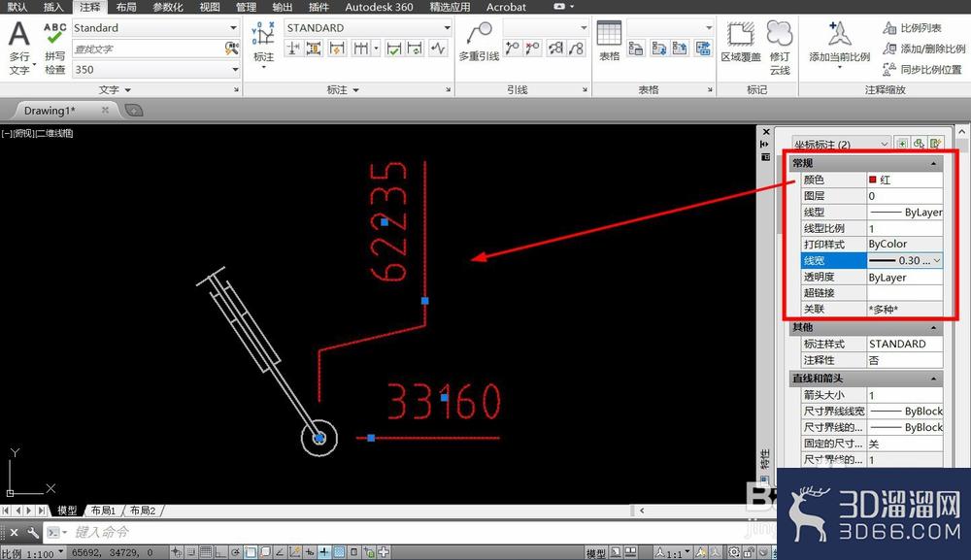
Task: Click the find text search icon
Action: (x=232, y=49)
